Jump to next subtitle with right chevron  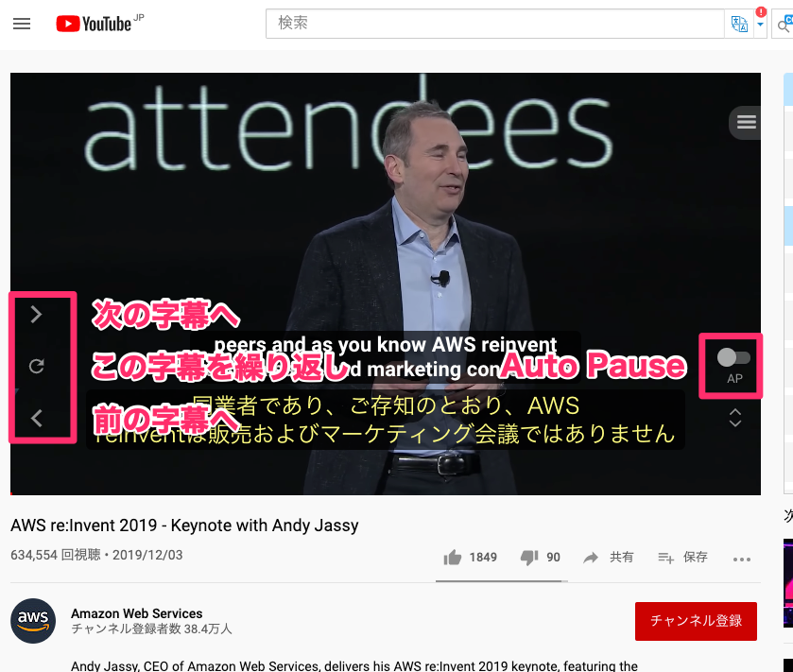point(36,315)
